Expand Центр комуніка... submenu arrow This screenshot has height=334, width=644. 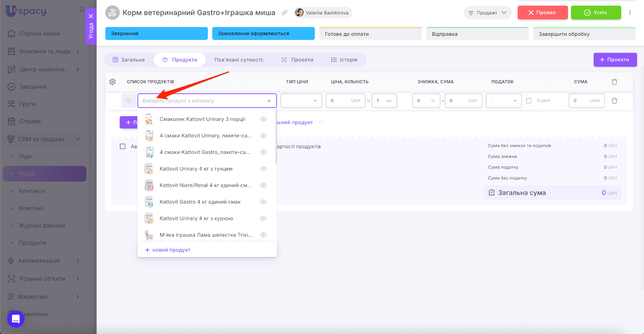pyautogui.click(x=78, y=69)
